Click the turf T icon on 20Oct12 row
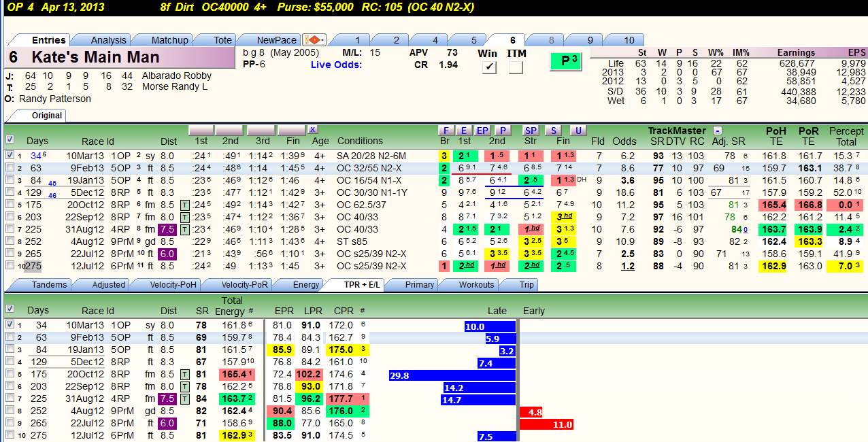 click(184, 205)
